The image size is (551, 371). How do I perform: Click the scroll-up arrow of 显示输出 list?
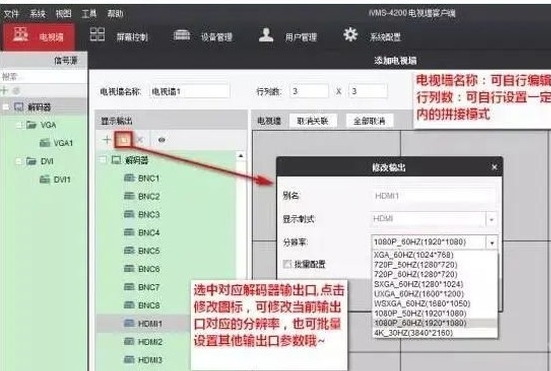point(241,155)
